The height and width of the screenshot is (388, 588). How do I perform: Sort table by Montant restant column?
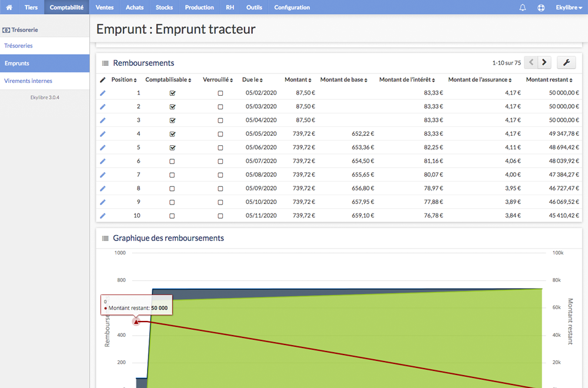pyautogui.click(x=549, y=79)
